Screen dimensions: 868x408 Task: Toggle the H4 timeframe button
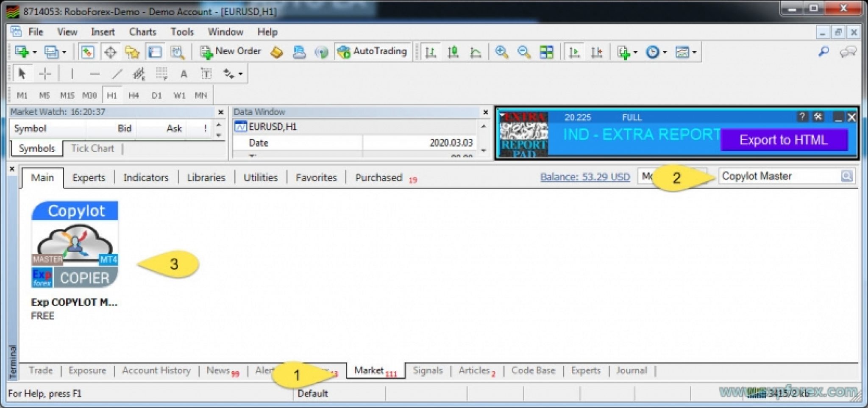pyautogui.click(x=134, y=95)
